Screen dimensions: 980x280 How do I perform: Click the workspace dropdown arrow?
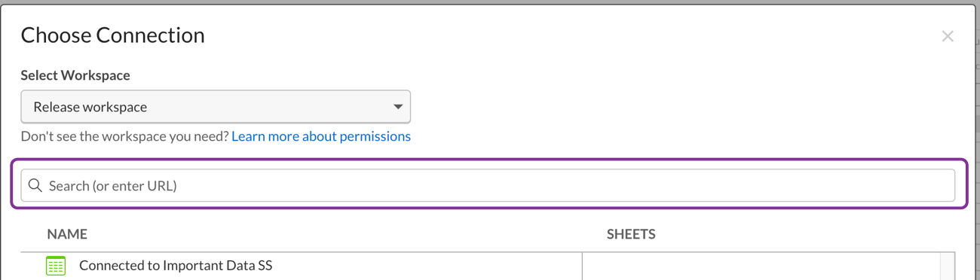coord(398,107)
